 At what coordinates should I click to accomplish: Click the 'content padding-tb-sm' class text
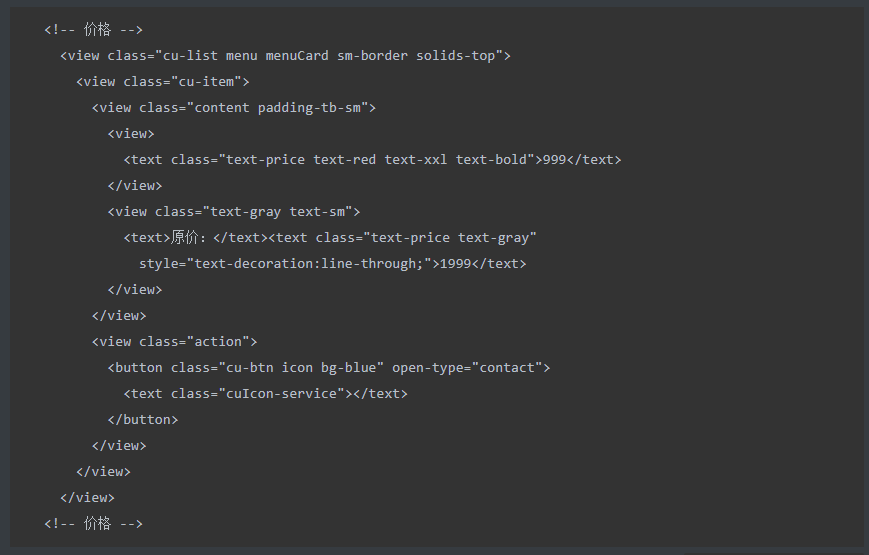click(x=278, y=108)
